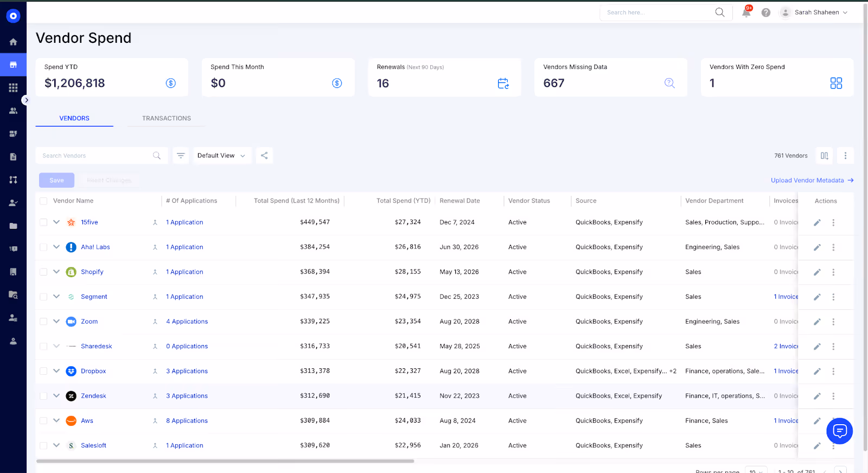Click the pin icon on Shopify row
The image size is (868, 473).
(155, 272)
